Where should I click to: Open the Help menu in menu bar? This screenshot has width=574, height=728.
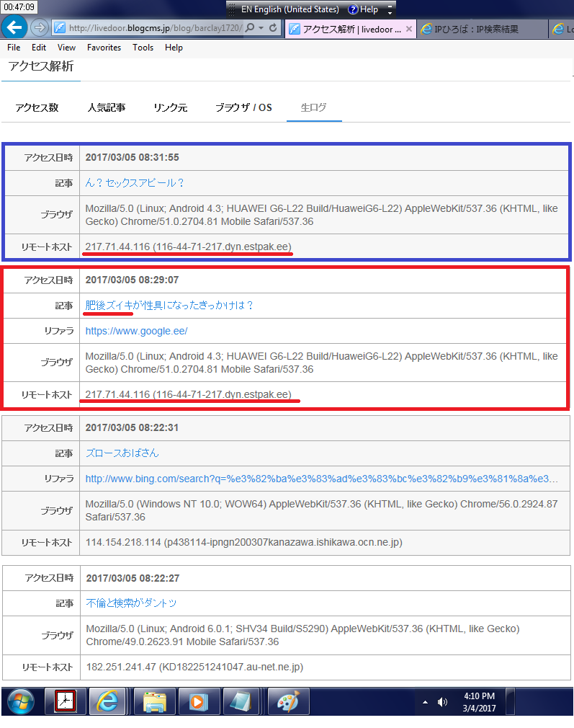point(174,48)
